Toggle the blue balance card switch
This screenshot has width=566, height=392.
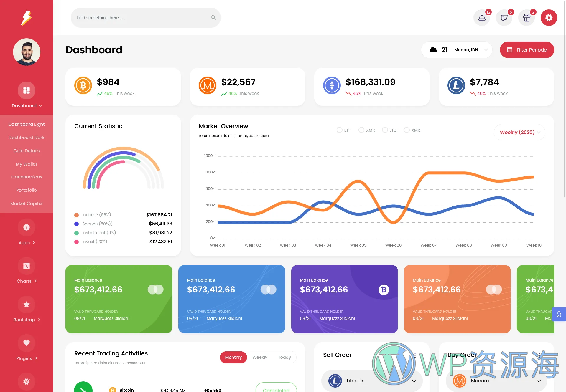[x=268, y=289]
